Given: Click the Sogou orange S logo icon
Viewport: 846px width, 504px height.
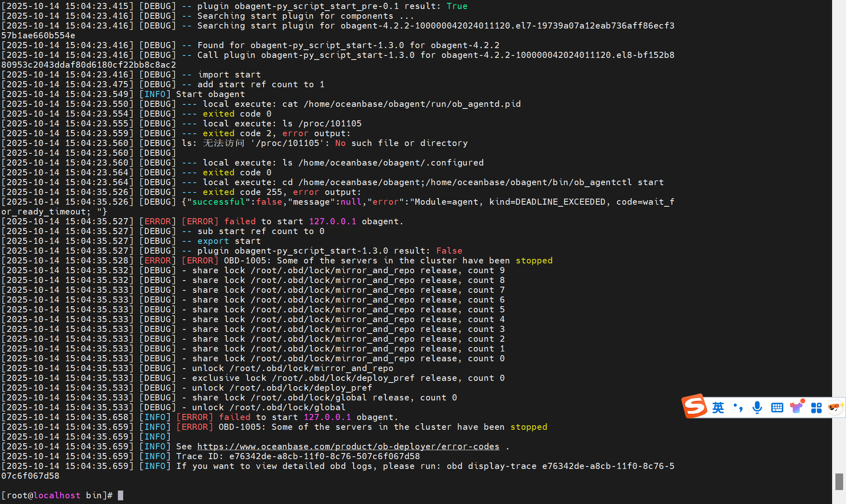Looking at the screenshot, I should 694,406.
